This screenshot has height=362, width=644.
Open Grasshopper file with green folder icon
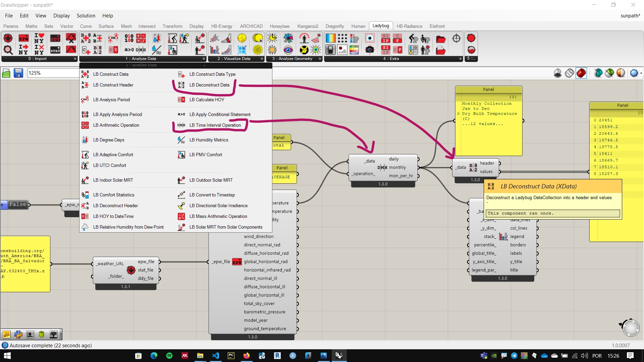tap(6, 73)
